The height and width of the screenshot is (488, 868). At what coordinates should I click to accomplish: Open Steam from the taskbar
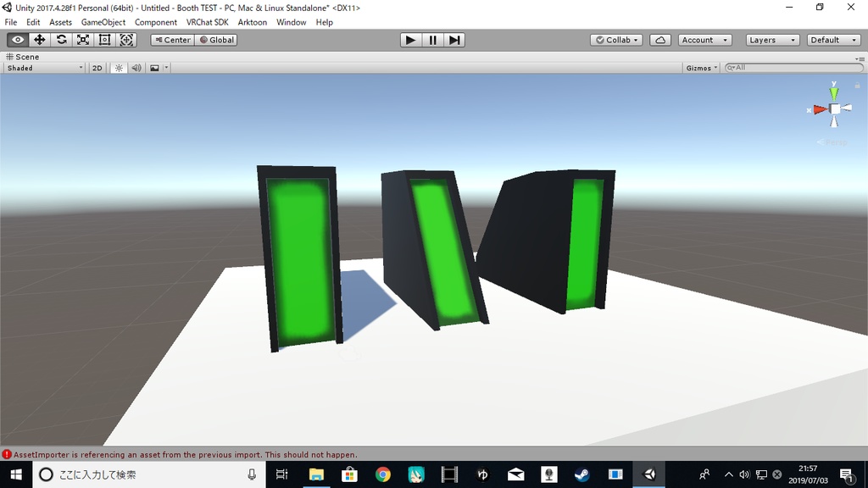pos(581,474)
